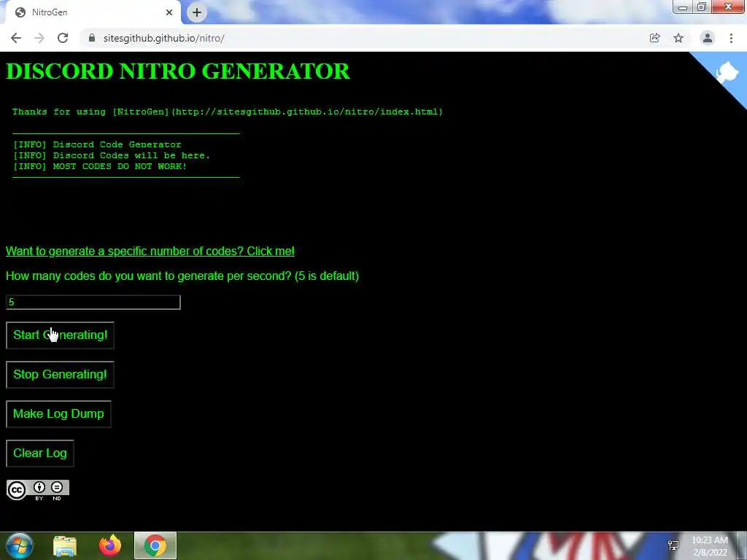
Task: Go forward in browser history
Action: [x=39, y=38]
